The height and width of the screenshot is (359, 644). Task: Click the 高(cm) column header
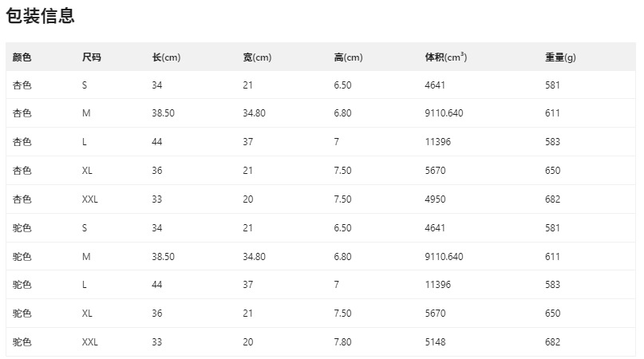pyautogui.click(x=348, y=57)
